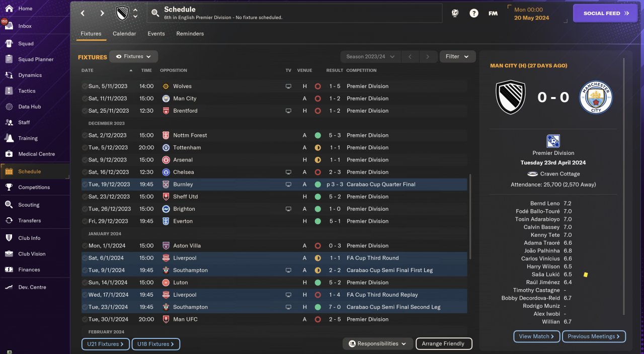Toggle the circle checkbox beside the Burnley Carabao Cup fixture
This screenshot has height=354, width=644.
coord(85,185)
